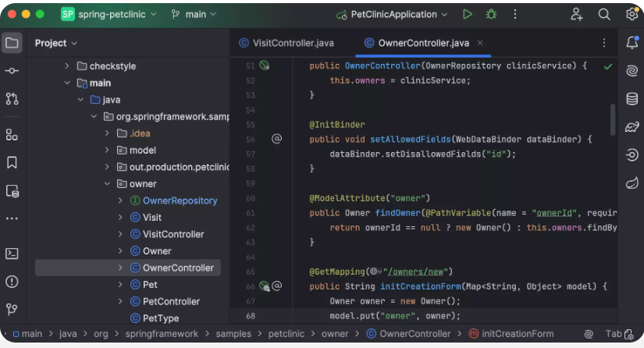Open the Commit tool window icon
The height and width of the screenshot is (348, 644).
click(x=12, y=70)
